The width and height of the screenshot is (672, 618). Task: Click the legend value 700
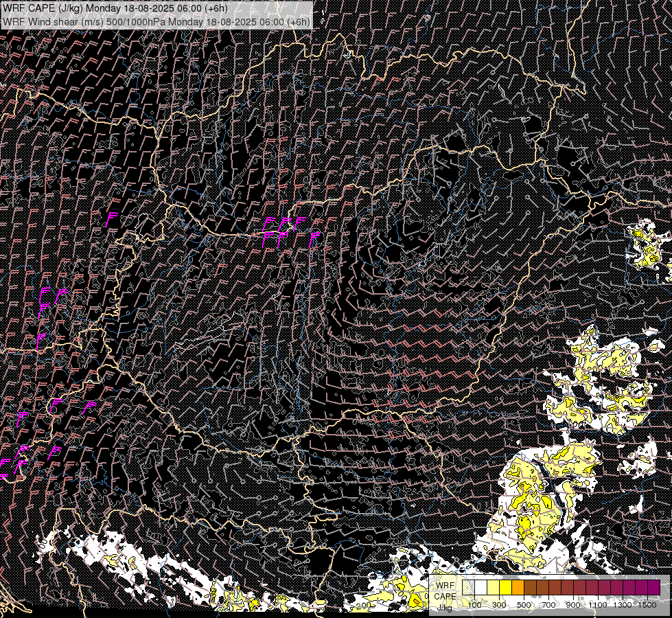pos(549,605)
